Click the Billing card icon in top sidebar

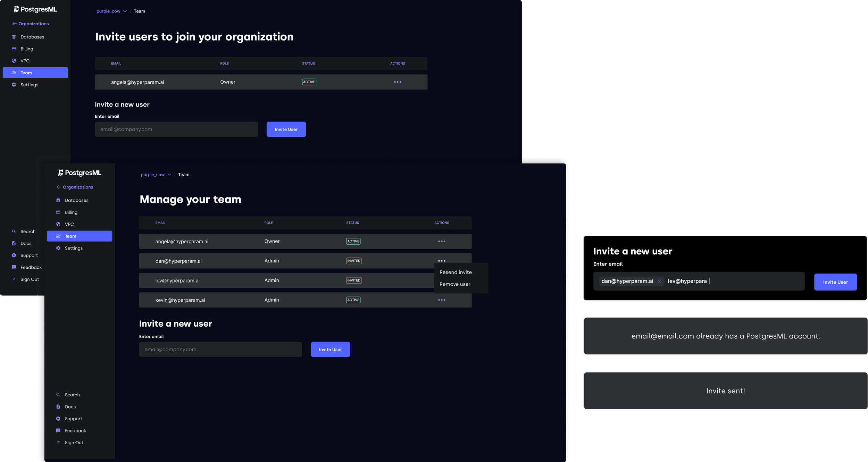point(14,49)
